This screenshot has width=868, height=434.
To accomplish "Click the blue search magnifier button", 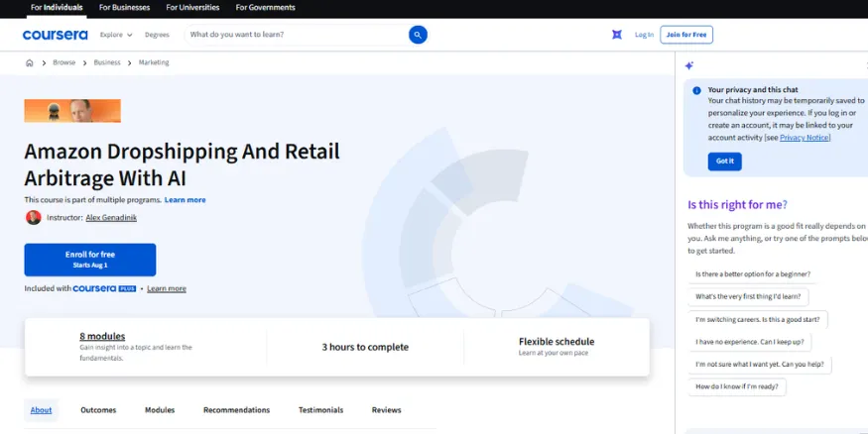I will click(x=418, y=35).
